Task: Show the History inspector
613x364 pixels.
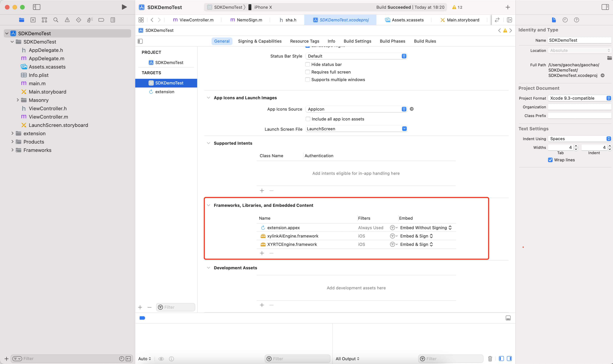Action: pos(565,20)
